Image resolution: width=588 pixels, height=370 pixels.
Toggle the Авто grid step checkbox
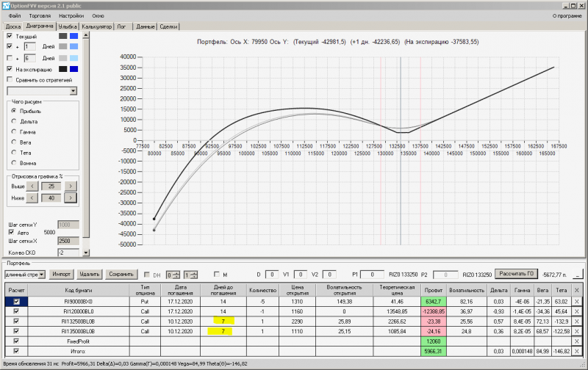pos(11,233)
